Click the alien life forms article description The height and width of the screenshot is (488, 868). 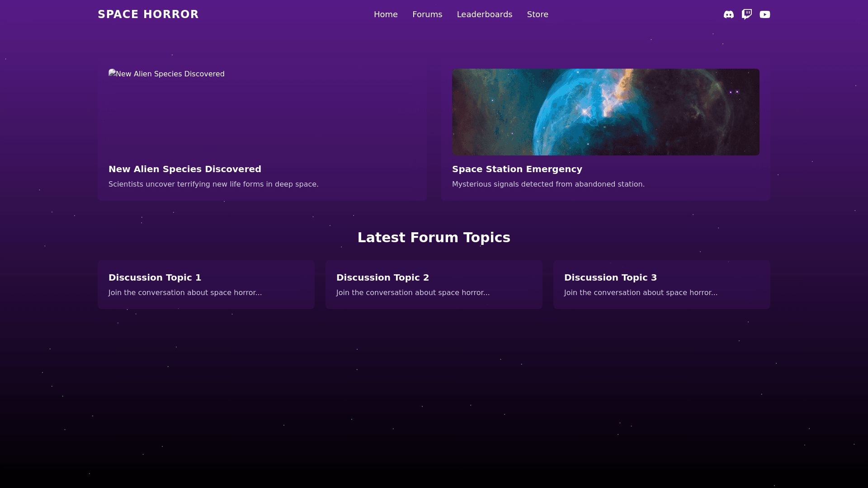click(x=213, y=184)
